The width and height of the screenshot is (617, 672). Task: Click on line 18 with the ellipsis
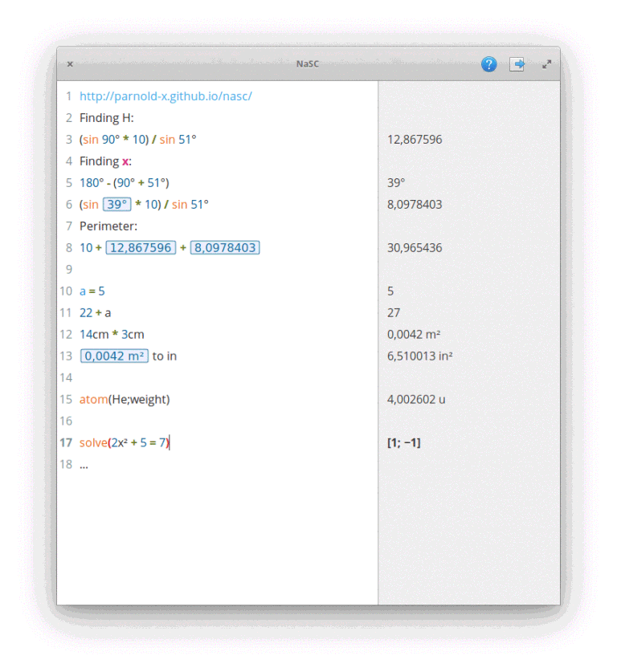click(84, 465)
